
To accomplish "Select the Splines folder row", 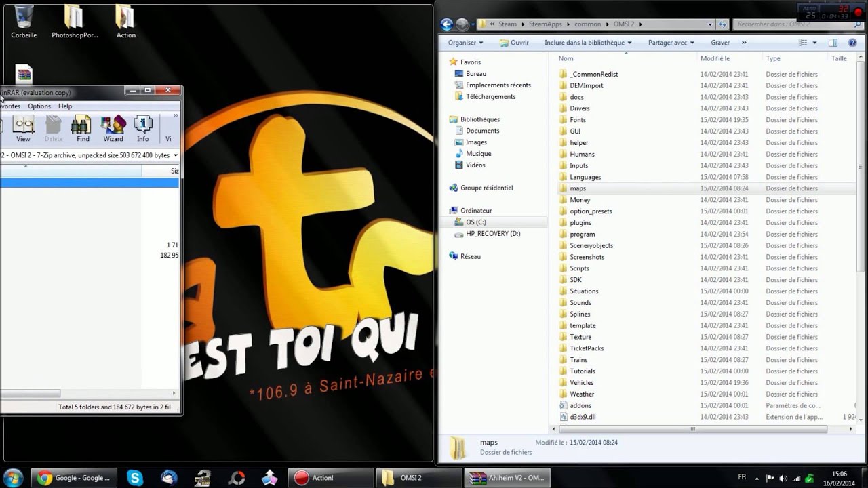I will pos(705,314).
